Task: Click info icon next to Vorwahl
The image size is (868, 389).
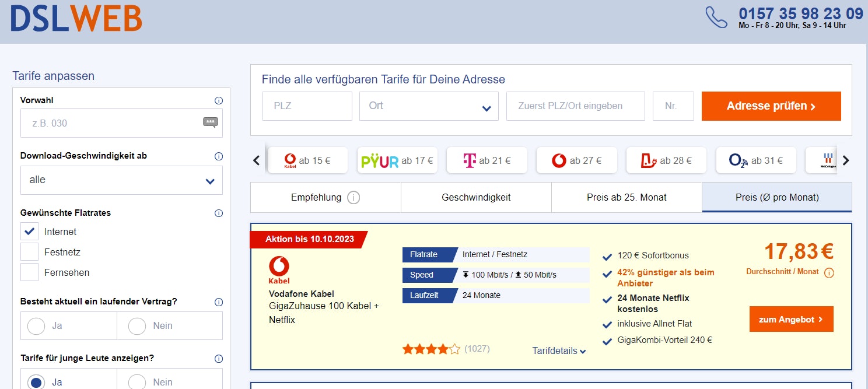Action: coord(219,100)
